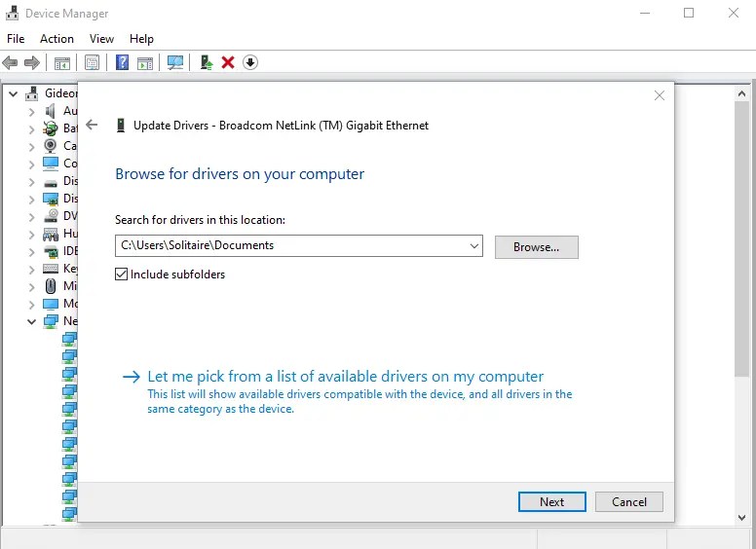The width and height of the screenshot is (756, 549).
Task: Expand the Batteries (Bat) category chevron
Action: click(x=31, y=129)
